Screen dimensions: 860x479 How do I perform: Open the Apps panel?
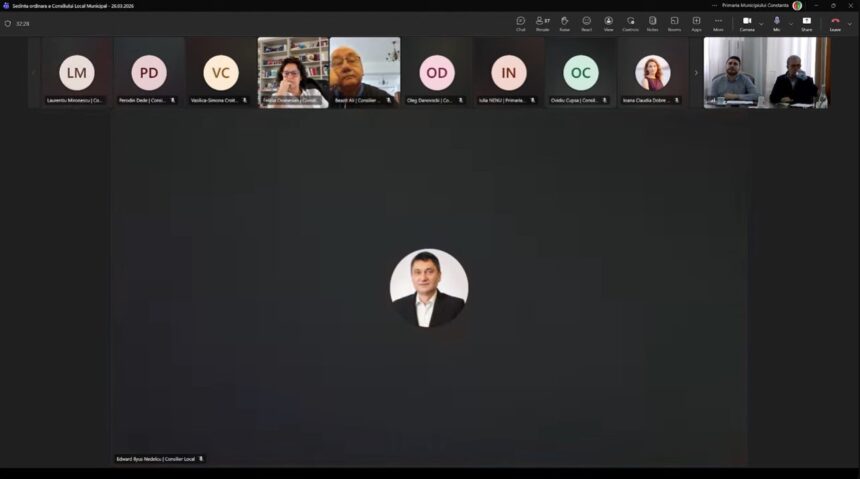pos(696,23)
